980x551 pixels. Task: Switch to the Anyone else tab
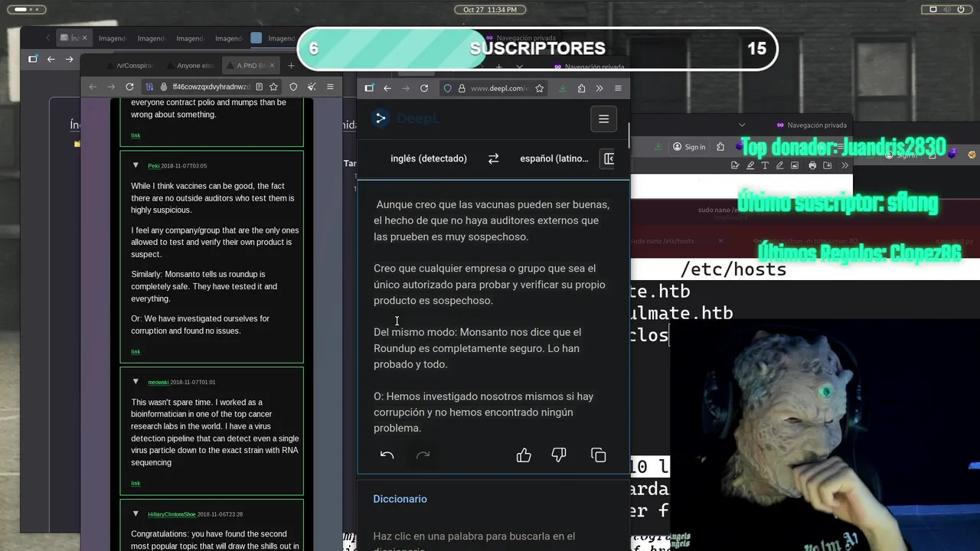[190, 66]
